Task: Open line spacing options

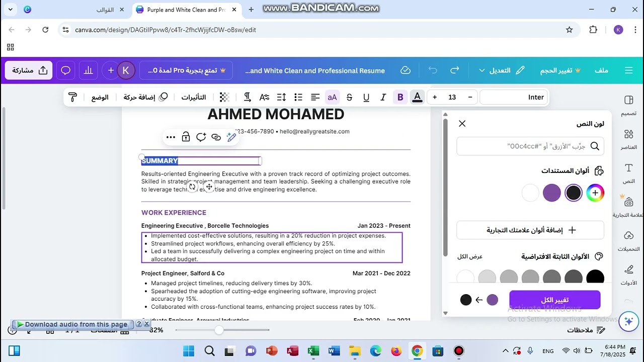Action: pos(281,97)
